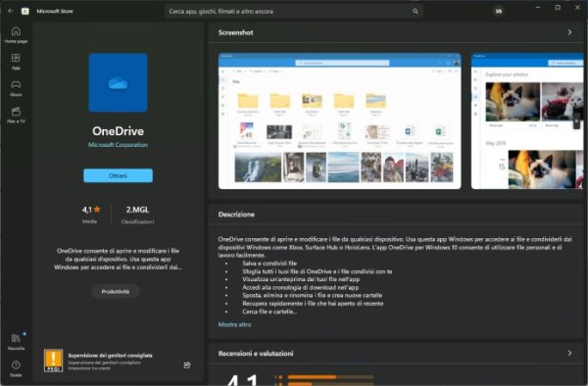Screen dimensions: 588x386
Task: Open Film e TV sidebar icon
Action: click(x=16, y=115)
